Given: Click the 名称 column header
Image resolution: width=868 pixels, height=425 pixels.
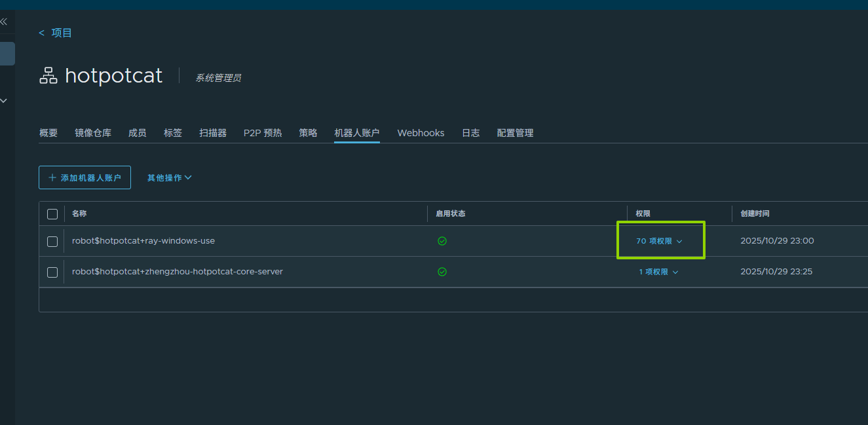Looking at the screenshot, I should coord(79,213).
